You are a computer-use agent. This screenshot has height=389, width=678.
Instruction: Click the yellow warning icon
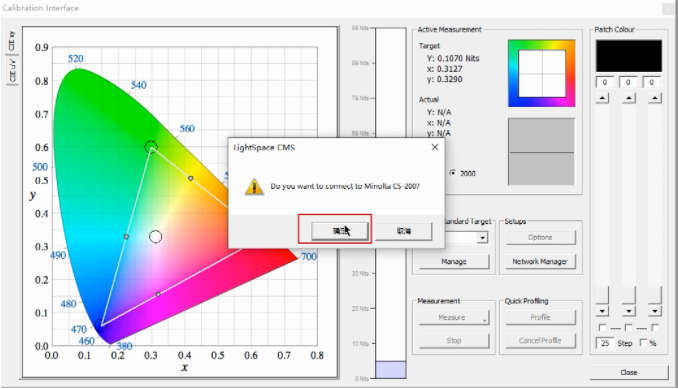(254, 187)
